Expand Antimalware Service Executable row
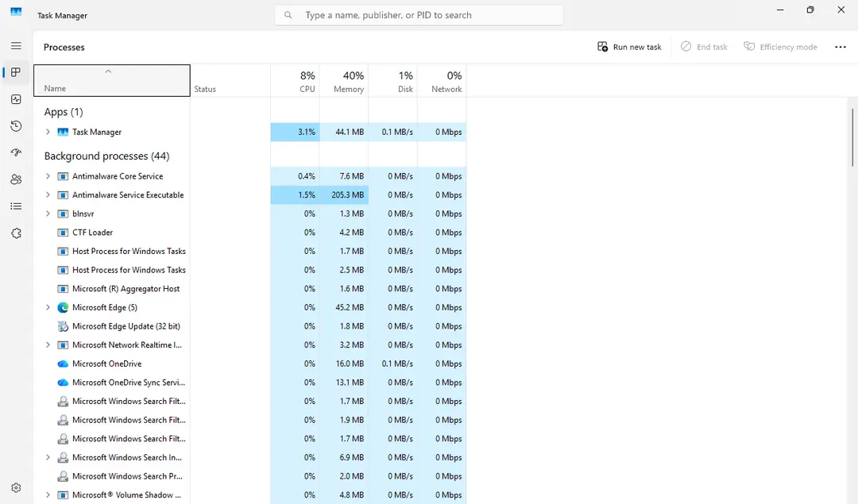The image size is (858, 504). (x=48, y=194)
